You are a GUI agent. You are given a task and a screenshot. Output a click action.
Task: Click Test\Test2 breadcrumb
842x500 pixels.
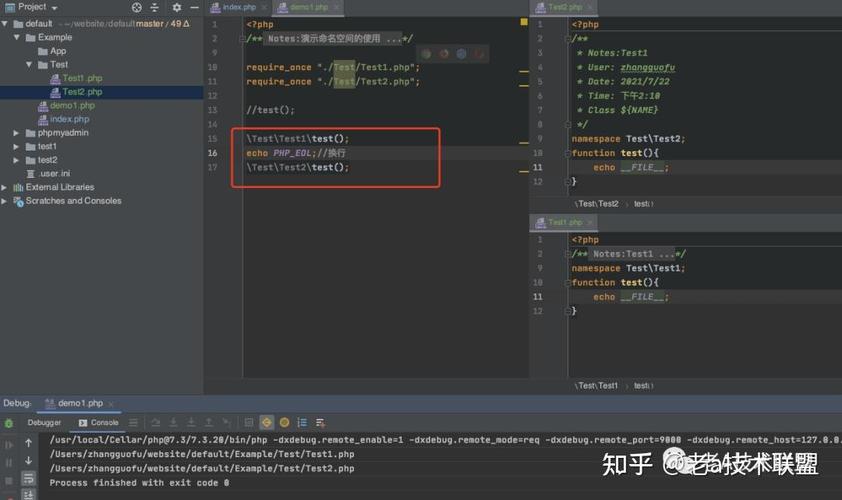coord(597,204)
